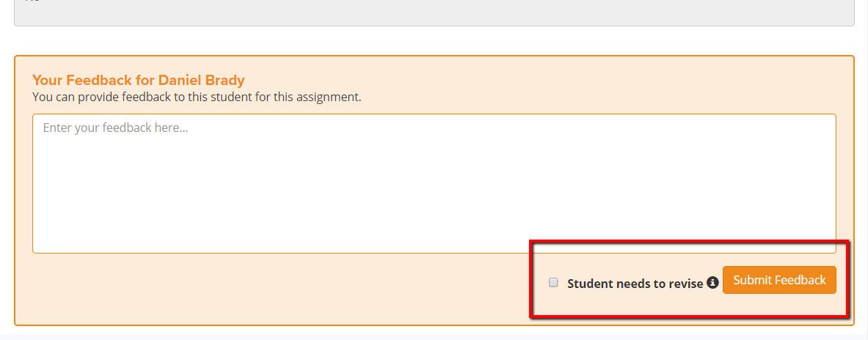Click the white gap above the feedback panel

click(434, 40)
